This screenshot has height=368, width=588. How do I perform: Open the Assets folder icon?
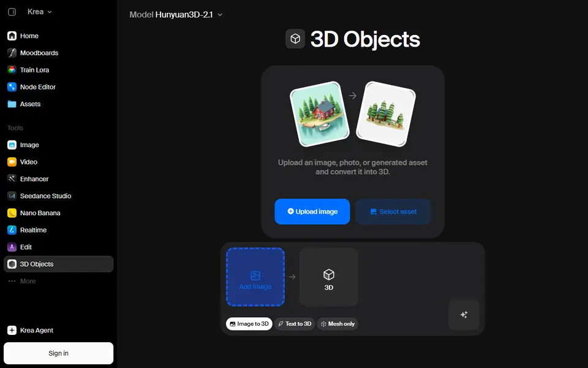tap(12, 104)
